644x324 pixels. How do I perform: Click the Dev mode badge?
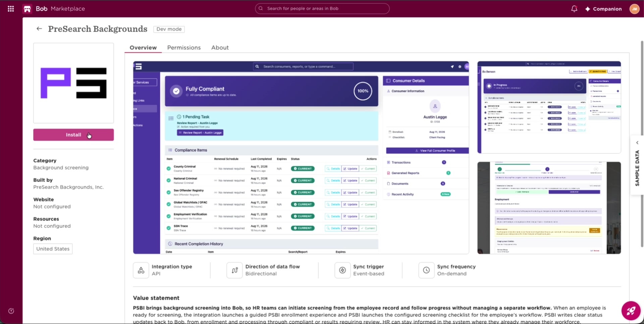[169, 29]
